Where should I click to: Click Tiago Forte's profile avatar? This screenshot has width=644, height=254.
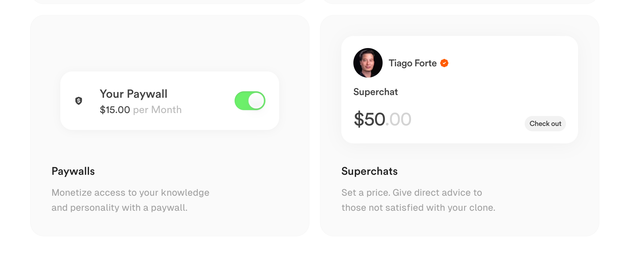pos(368,63)
